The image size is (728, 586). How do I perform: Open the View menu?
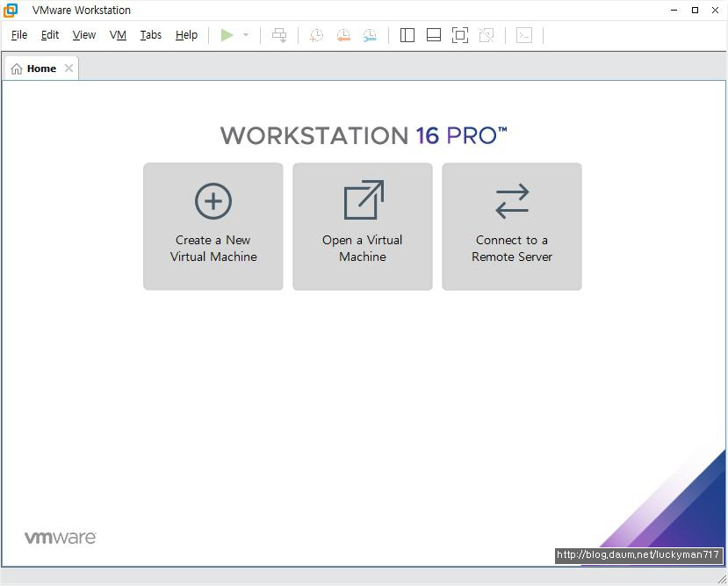(x=84, y=35)
